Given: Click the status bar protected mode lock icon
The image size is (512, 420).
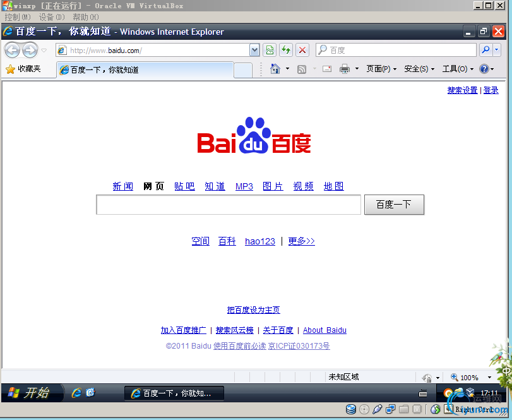Looking at the screenshot, I should tap(427, 378).
